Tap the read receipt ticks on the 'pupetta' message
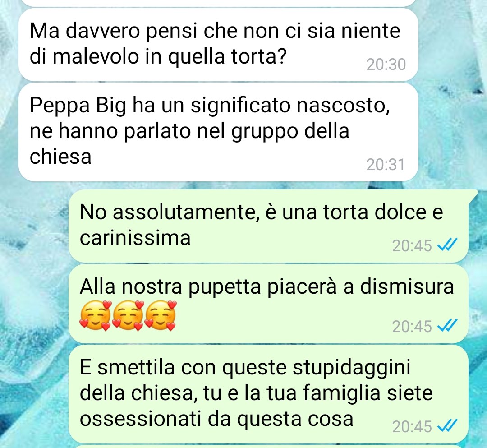487x448 pixels. pos(447,325)
